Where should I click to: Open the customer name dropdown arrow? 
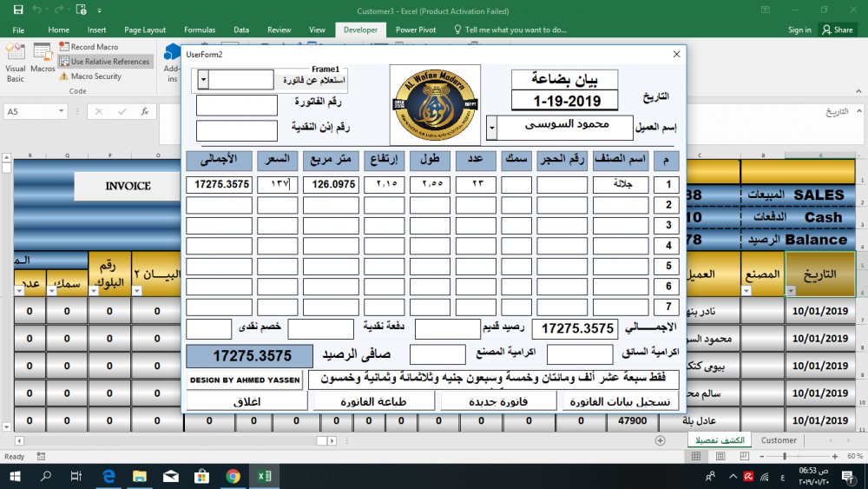pyautogui.click(x=491, y=129)
